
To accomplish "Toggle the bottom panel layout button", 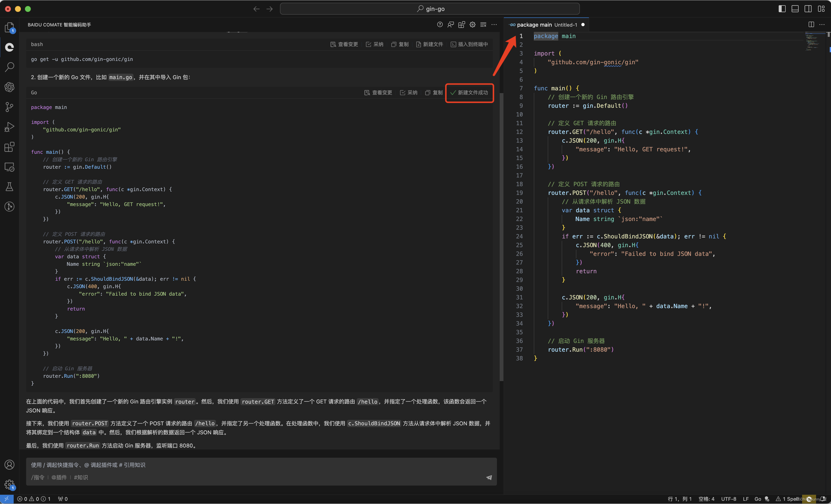I will (795, 9).
